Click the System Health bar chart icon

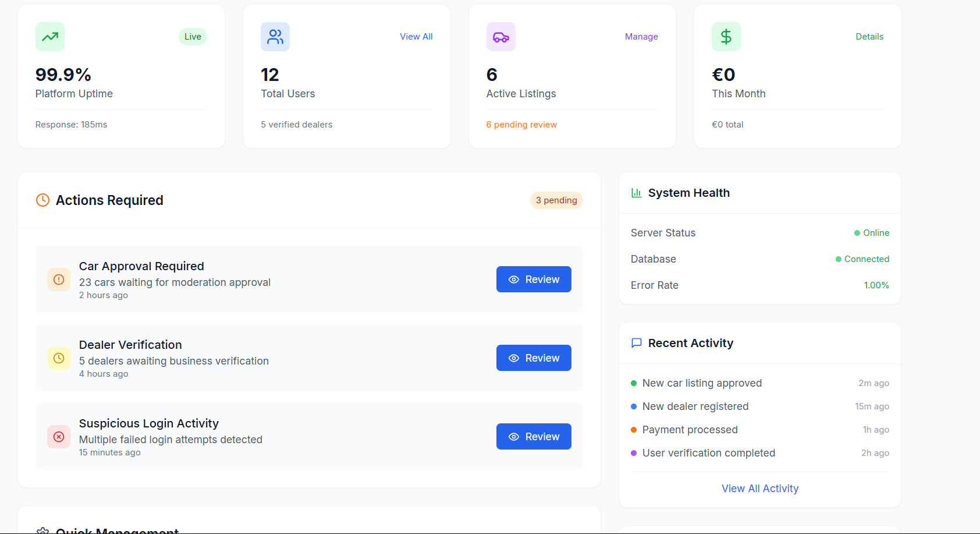point(636,193)
